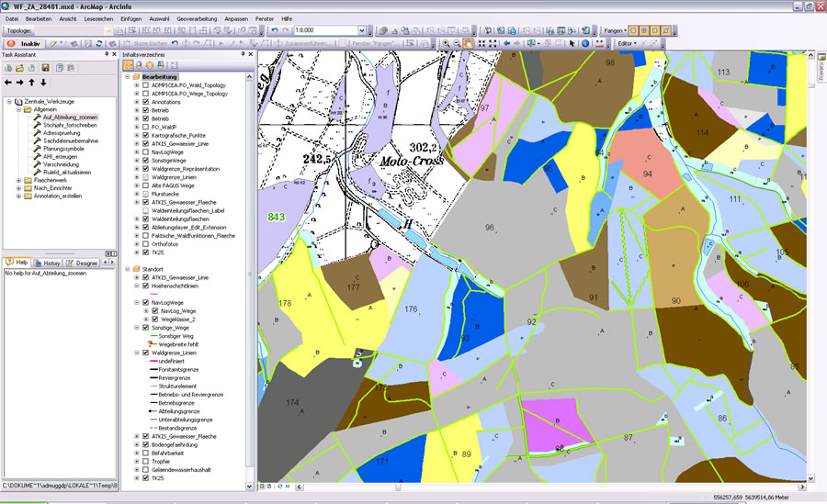
Task: Undo the last action in standard toolbar
Action: (275, 30)
